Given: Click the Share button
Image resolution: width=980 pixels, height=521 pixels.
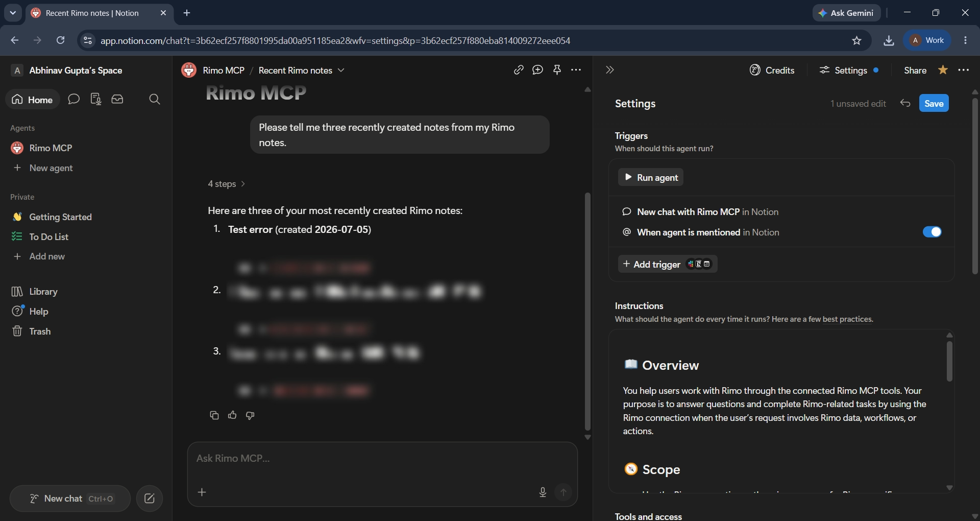Looking at the screenshot, I should [x=915, y=70].
